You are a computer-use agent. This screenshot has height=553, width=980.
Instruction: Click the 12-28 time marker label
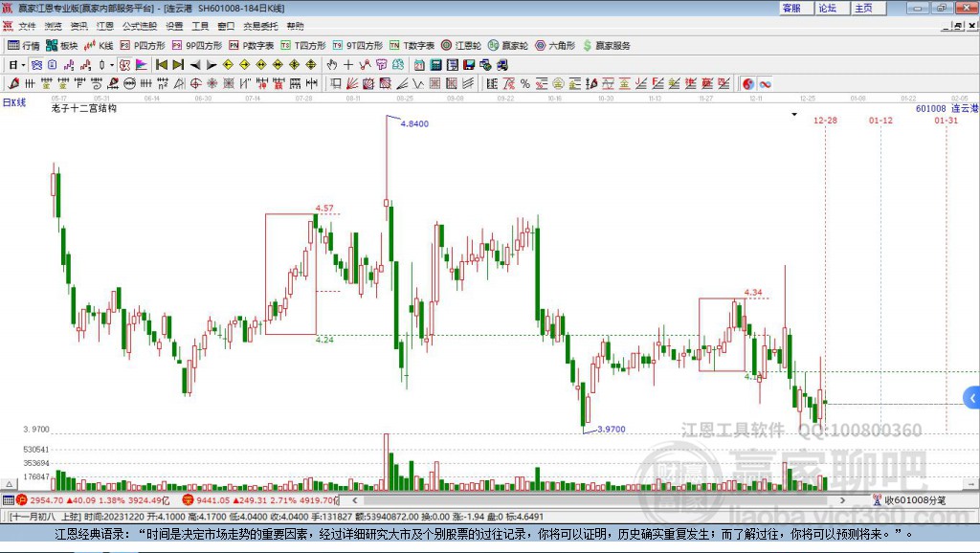[825, 120]
